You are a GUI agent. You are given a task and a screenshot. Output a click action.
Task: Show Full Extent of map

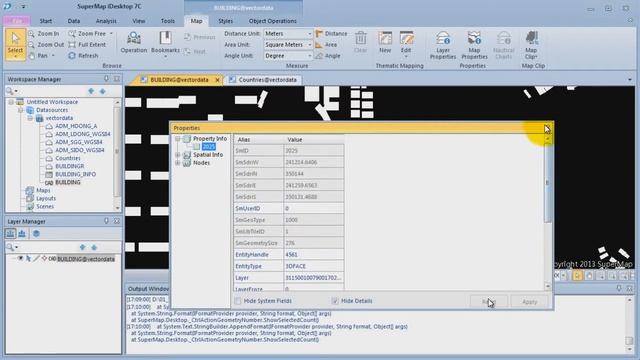tap(87, 44)
